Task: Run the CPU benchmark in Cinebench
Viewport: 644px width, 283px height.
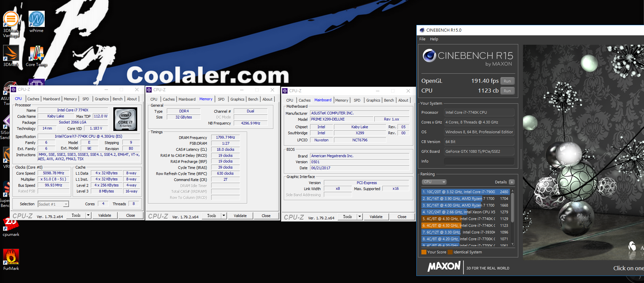Action: click(x=507, y=91)
